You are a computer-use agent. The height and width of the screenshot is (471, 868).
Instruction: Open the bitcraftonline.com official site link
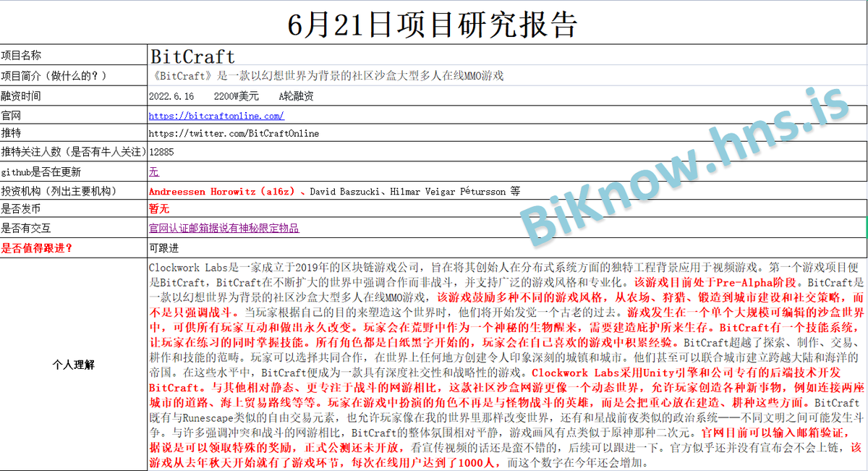coord(216,116)
